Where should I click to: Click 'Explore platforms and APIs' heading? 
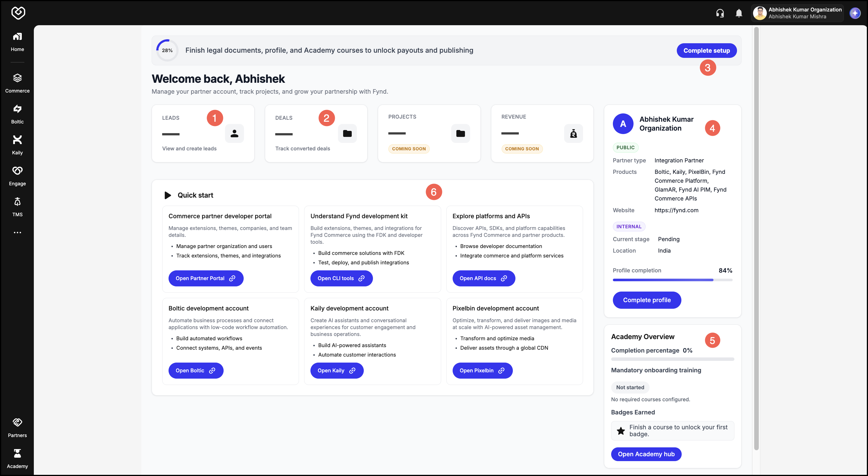[x=491, y=216]
